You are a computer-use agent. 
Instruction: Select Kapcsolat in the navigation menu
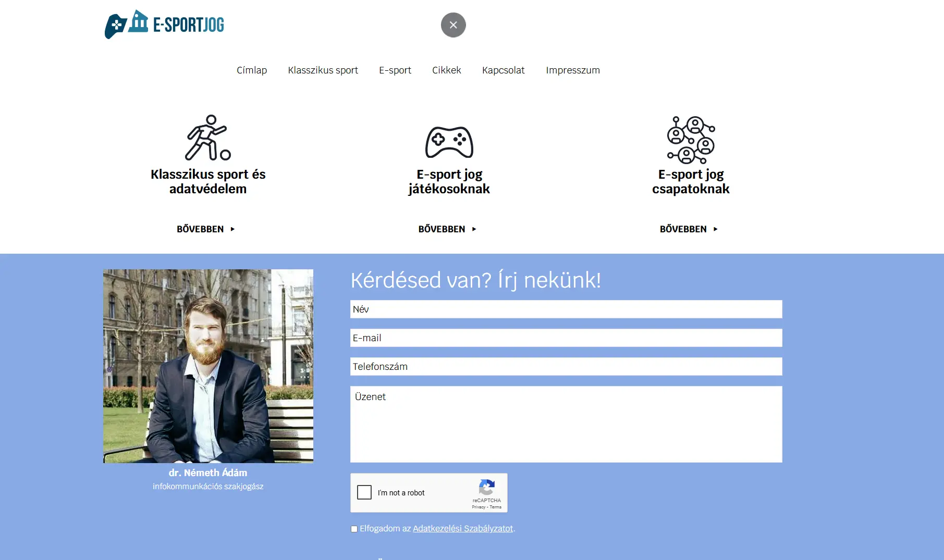pyautogui.click(x=503, y=70)
